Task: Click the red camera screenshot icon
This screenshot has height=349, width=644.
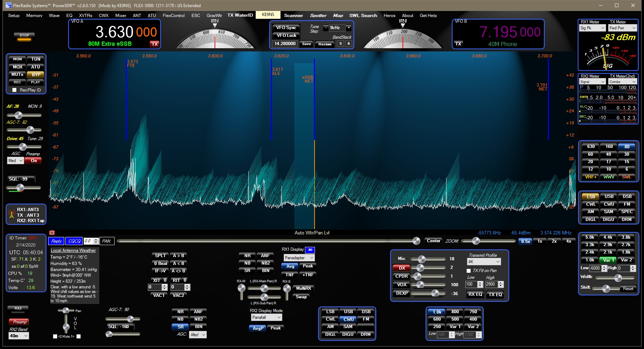Action: coord(52,232)
